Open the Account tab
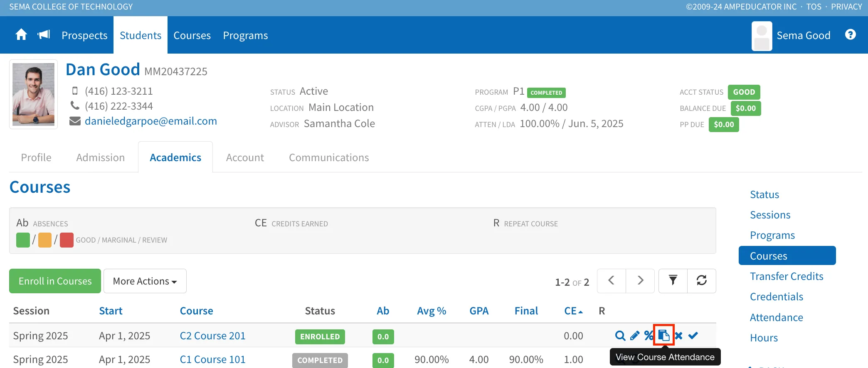Image resolution: width=868 pixels, height=368 pixels. coord(245,157)
